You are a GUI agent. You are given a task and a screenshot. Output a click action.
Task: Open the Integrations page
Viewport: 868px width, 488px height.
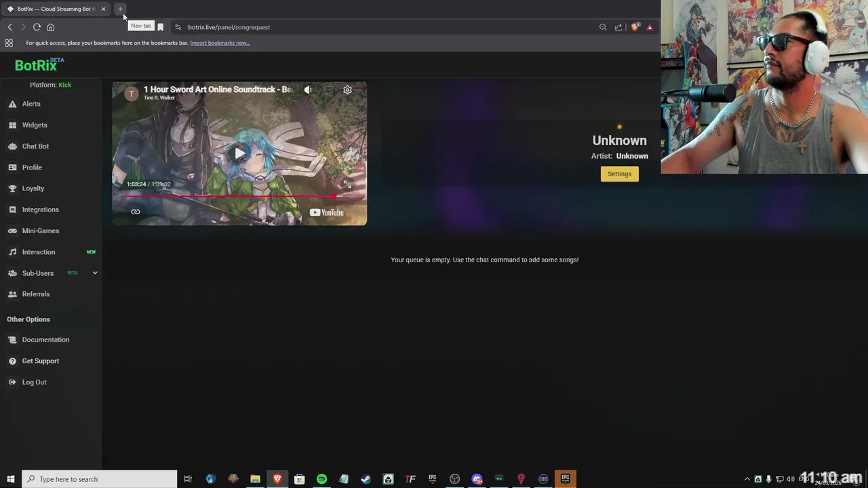tap(40, 209)
